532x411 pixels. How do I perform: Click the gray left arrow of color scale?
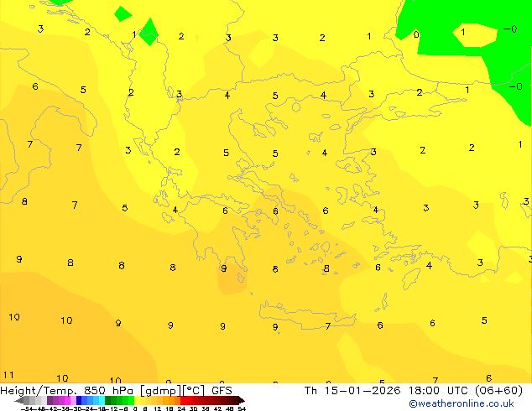tap(19, 400)
